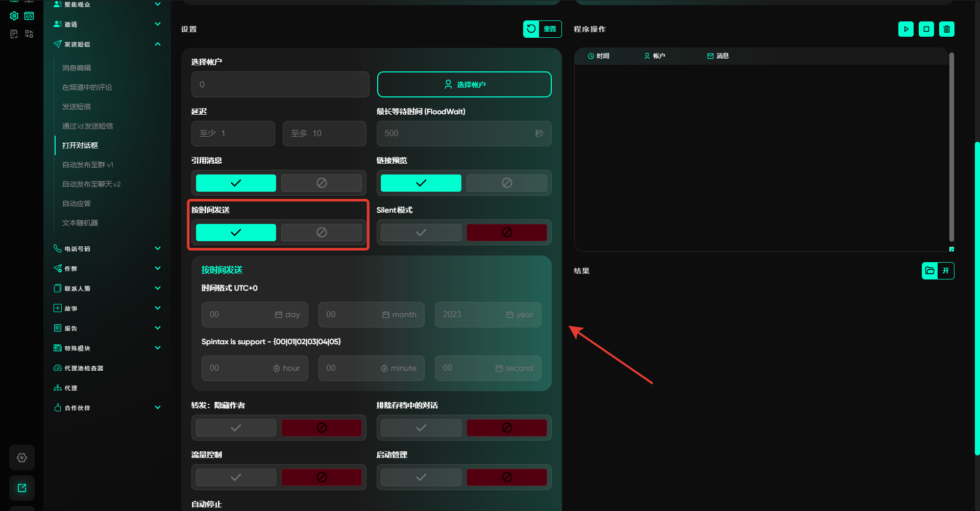Click the 选择帐户 button

(464, 85)
